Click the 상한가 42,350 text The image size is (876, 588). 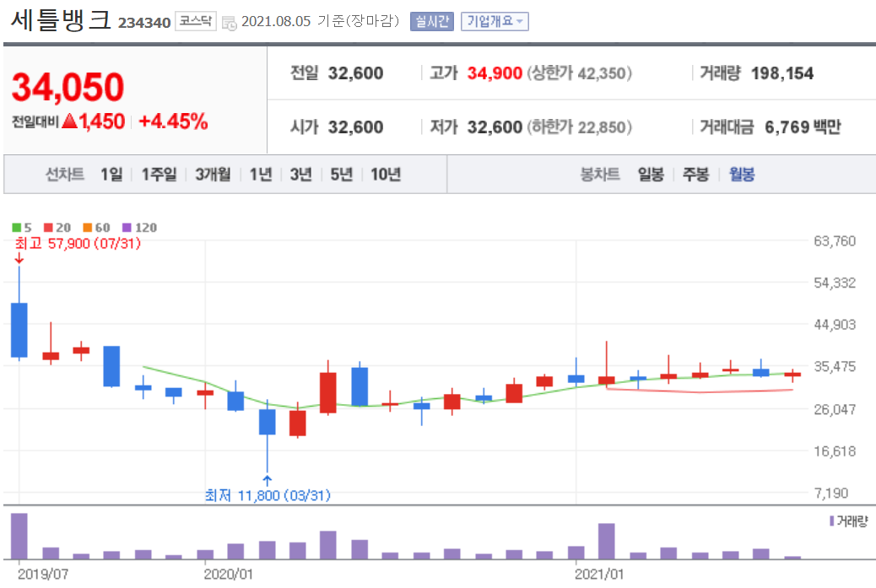click(579, 73)
